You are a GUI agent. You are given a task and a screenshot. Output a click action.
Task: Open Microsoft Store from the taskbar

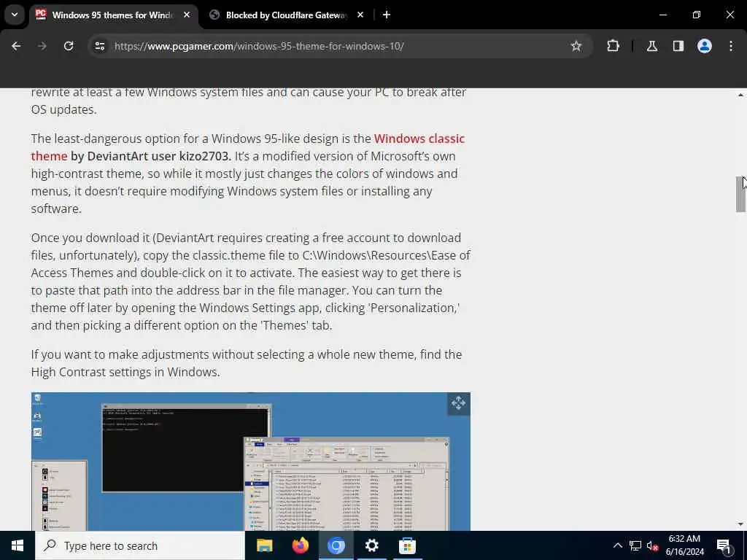click(407, 545)
